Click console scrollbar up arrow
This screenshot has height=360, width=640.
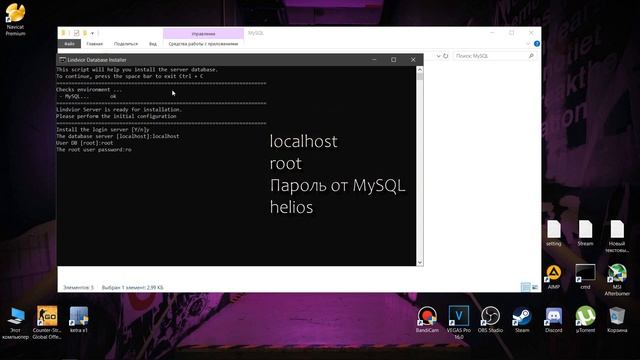(x=420, y=70)
